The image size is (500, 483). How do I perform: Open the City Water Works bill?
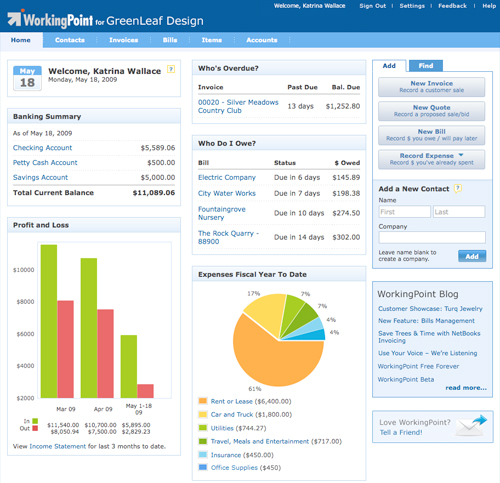(x=227, y=193)
